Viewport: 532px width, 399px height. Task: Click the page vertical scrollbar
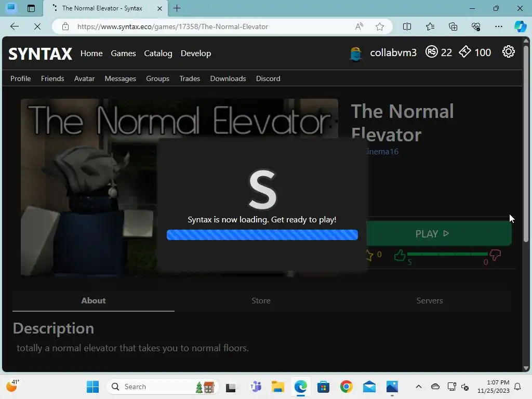526,144
